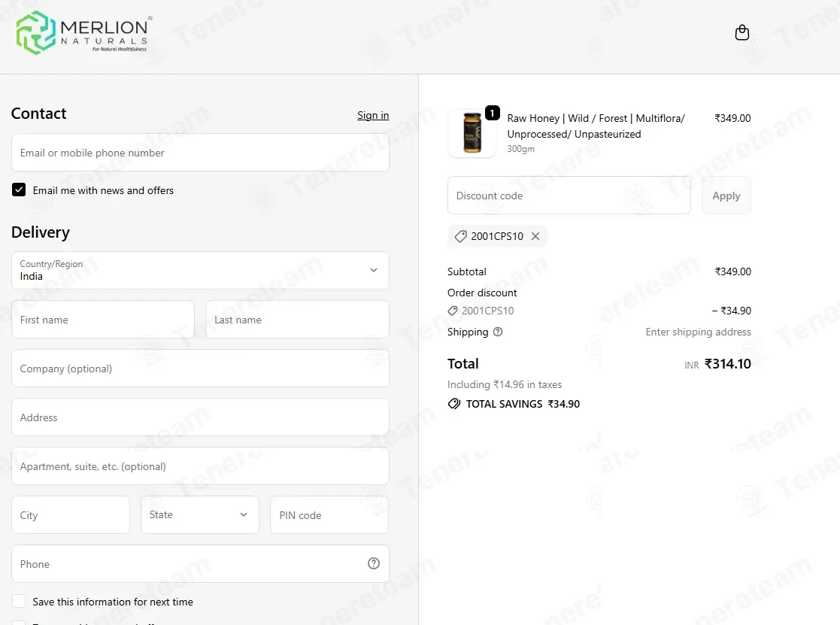Click the Total Savings tag icon
Image resolution: width=840 pixels, height=625 pixels.
[453, 404]
